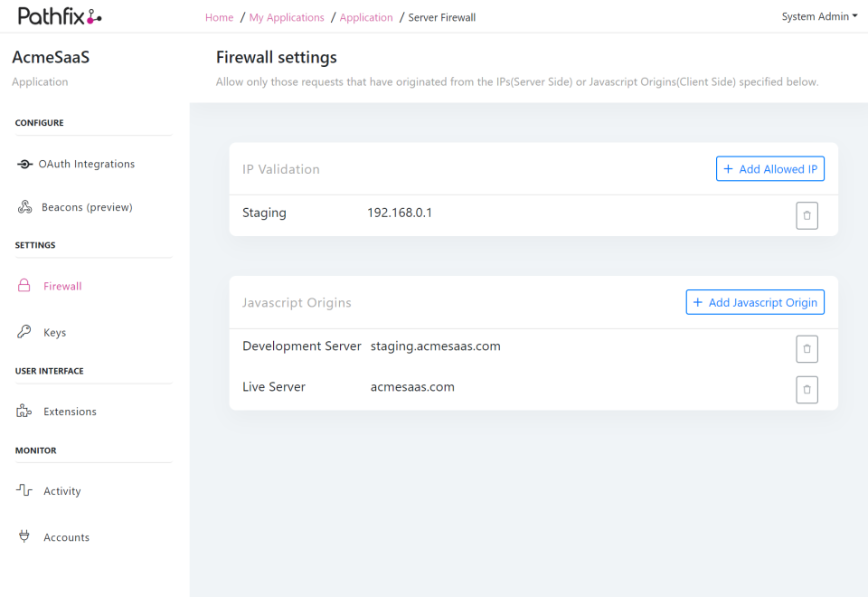Select the staging.acmesaas.com origin row
Viewport: 868px width, 597px height.
point(435,346)
